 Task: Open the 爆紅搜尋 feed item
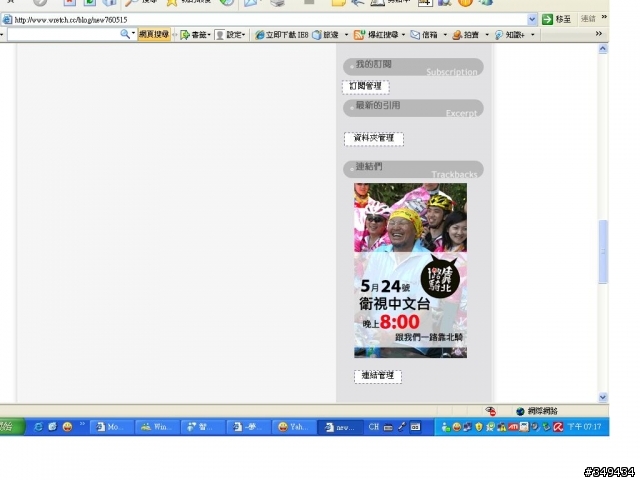376,35
